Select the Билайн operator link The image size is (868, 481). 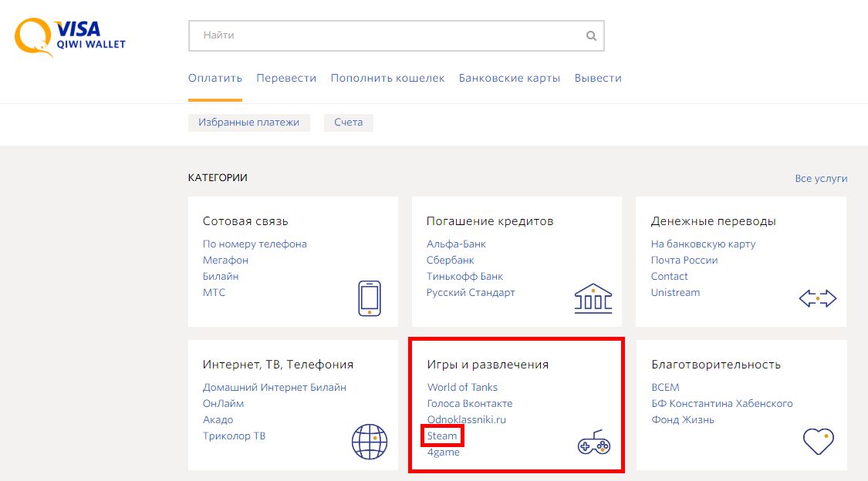(221, 276)
